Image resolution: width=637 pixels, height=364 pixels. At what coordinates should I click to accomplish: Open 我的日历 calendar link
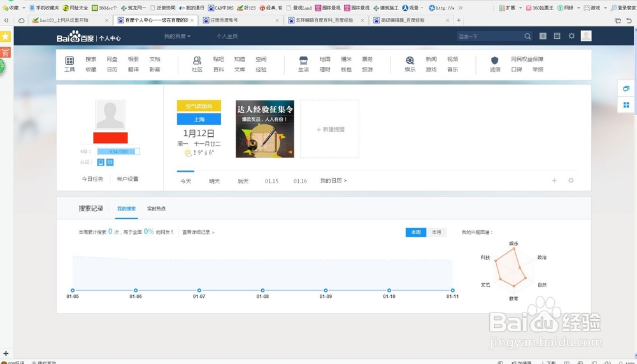coord(333,181)
